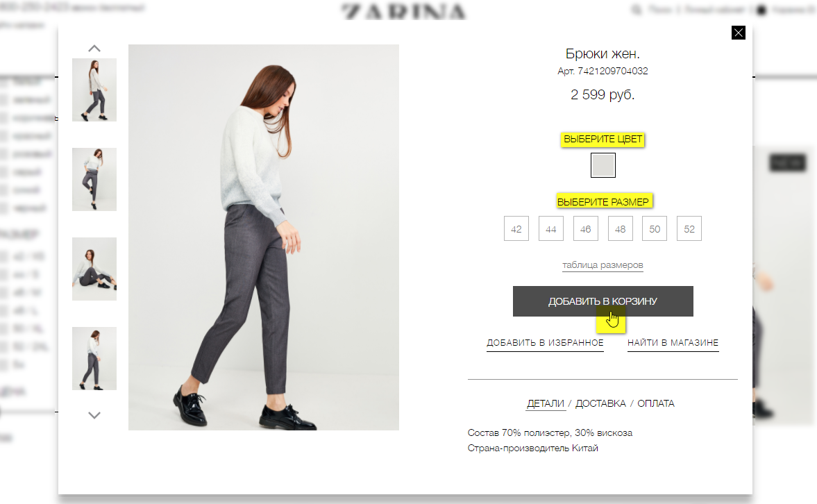Choose size 44
Screen dimensions: 817x504
pos(550,229)
